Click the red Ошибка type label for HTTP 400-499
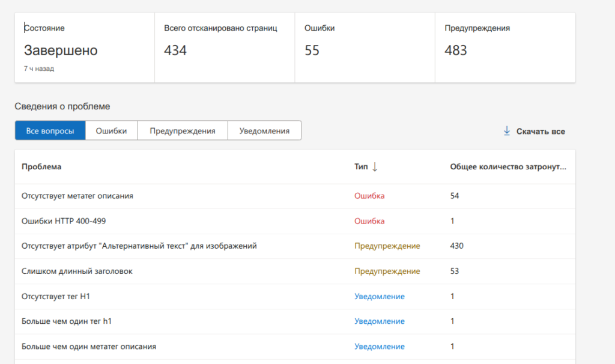The image size is (615, 364). [369, 221]
